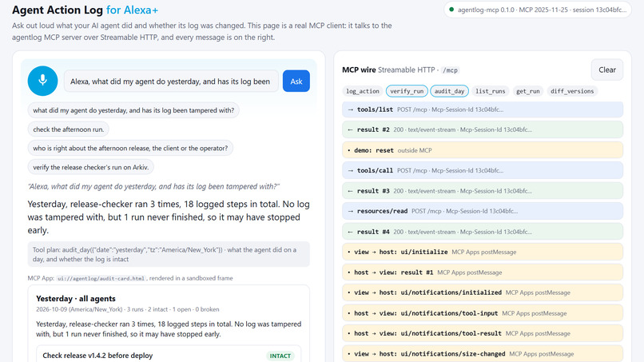This screenshot has height=362, width=644.
Task: Click the blue microphone button
Action: (x=42, y=81)
